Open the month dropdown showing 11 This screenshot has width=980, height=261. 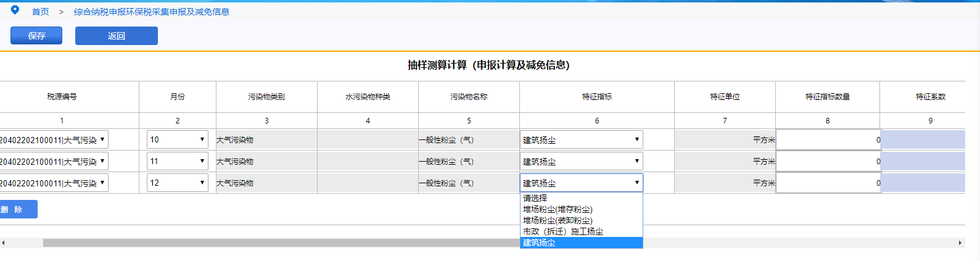click(178, 161)
